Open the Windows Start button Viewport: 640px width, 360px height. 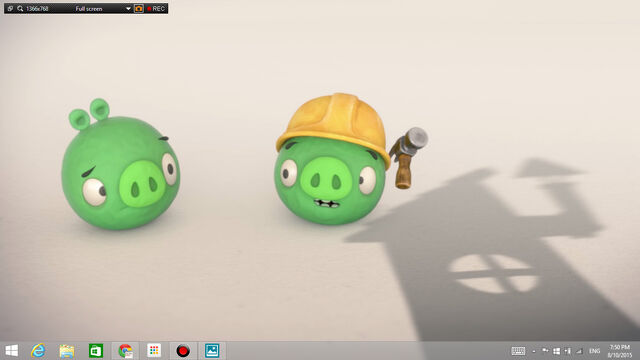[12, 351]
